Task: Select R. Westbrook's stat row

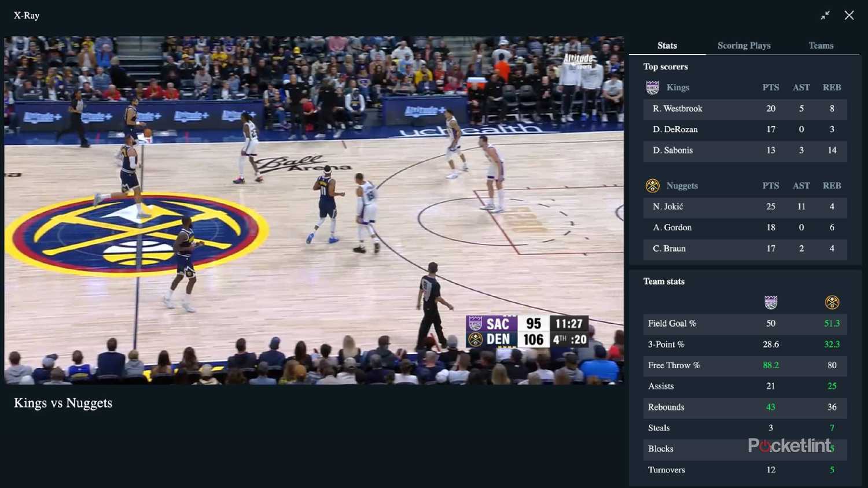Action: click(745, 109)
